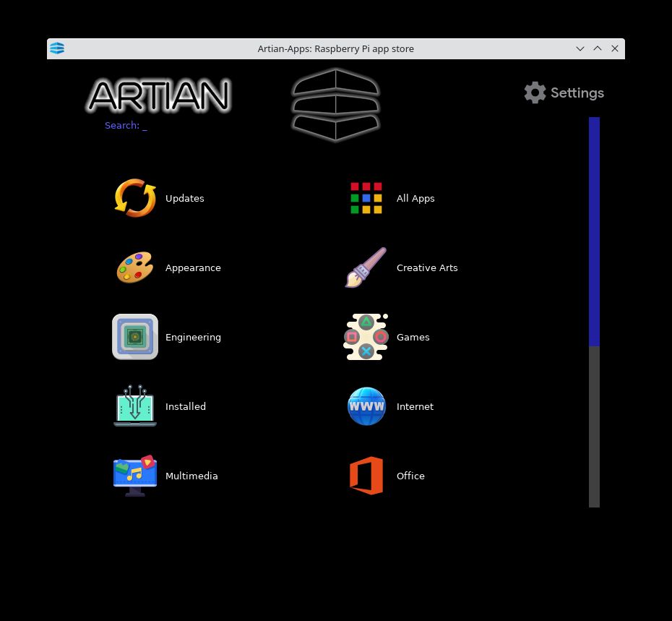Open the Settings text label

[577, 93]
